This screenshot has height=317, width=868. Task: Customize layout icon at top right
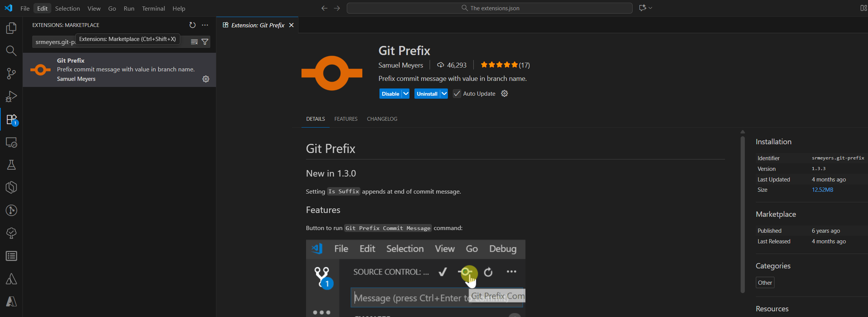click(863, 8)
